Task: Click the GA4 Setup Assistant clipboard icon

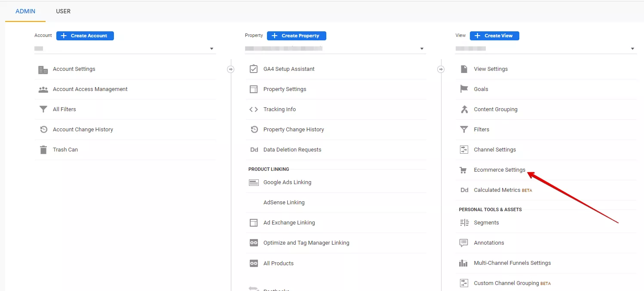Action: click(x=254, y=69)
